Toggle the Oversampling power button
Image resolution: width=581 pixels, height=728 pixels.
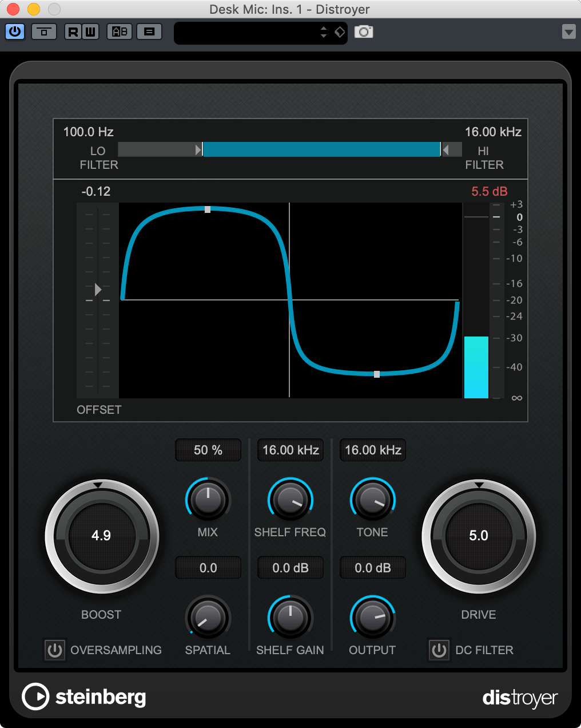(55, 650)
